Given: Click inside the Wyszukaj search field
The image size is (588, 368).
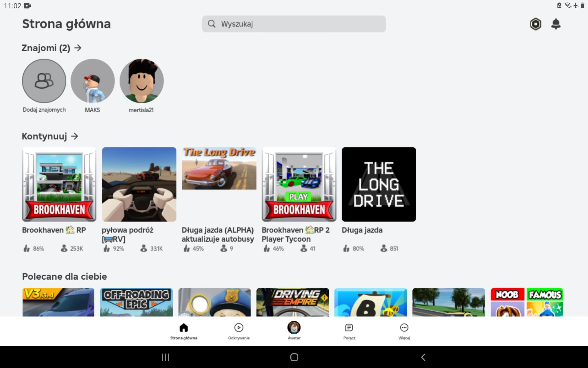Looking at the screenshot, I should point(294,24).
